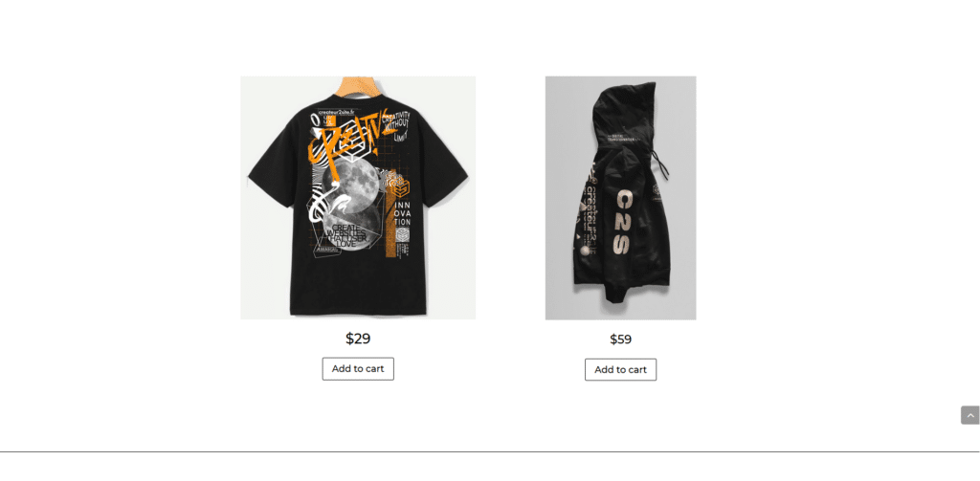Open the black C2S hoodie product image
980x481 pixels.
[620, 198]
